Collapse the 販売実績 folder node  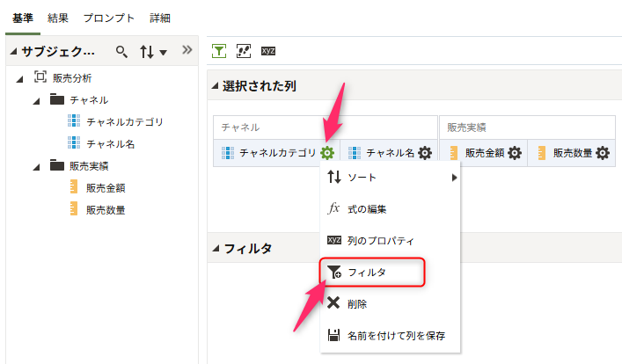click(x=36, y=167)
